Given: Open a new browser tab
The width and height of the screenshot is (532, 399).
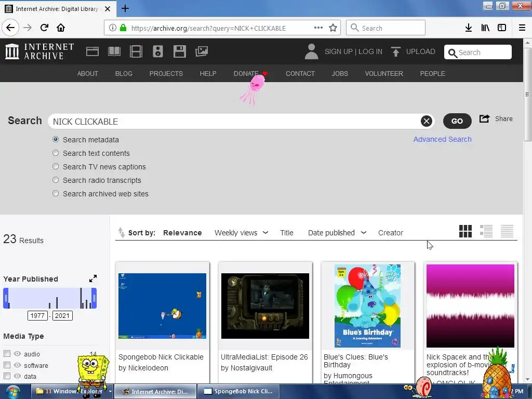Looking at the screenshot, I should tap(125, 8).
